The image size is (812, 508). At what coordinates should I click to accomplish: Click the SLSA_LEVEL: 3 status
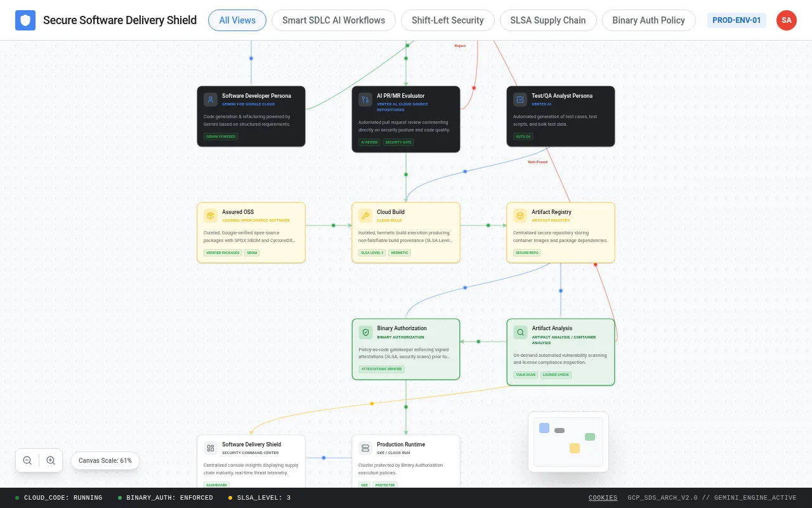259,498
